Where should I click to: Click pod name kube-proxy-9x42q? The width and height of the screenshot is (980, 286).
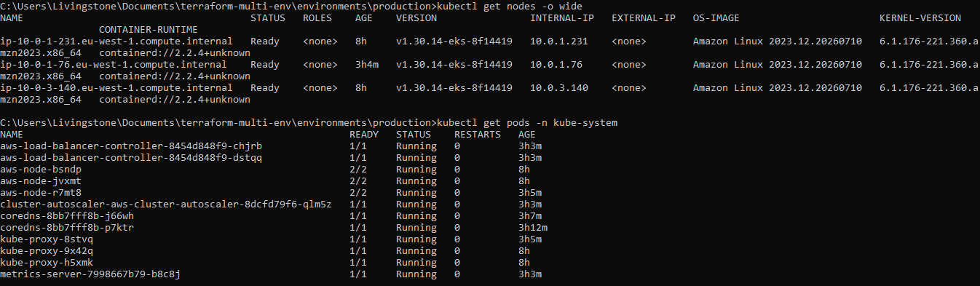47,251
